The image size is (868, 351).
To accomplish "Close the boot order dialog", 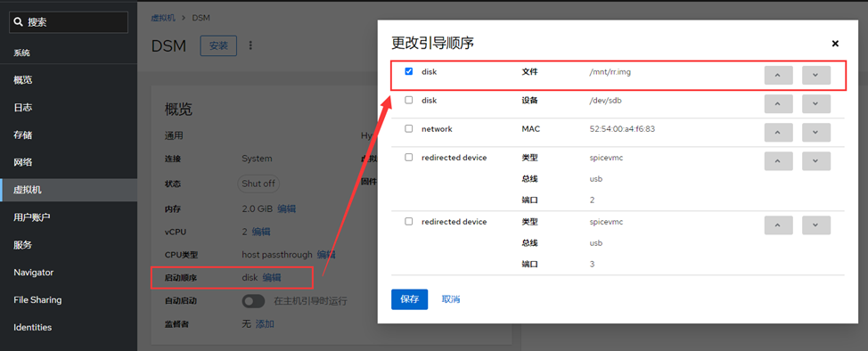I will tap(835, 44).
